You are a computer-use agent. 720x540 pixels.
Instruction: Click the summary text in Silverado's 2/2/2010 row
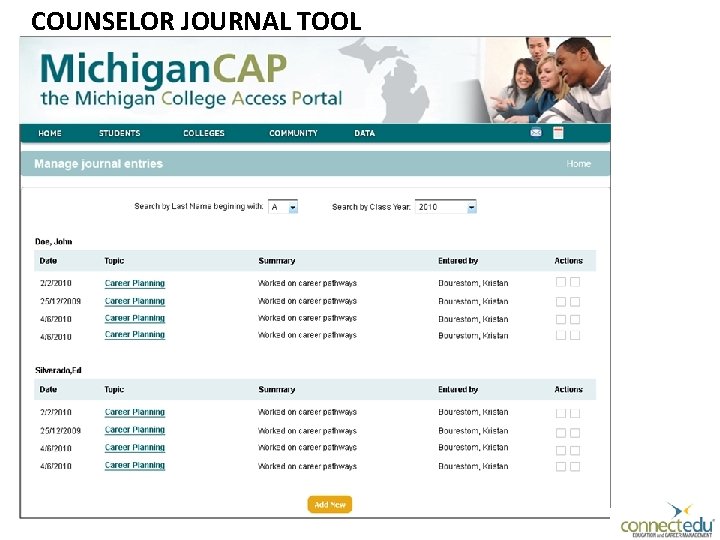click(307, 412)
